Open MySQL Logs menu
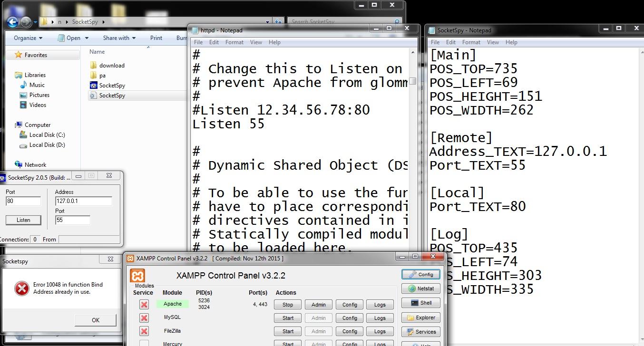 (380, 318)
